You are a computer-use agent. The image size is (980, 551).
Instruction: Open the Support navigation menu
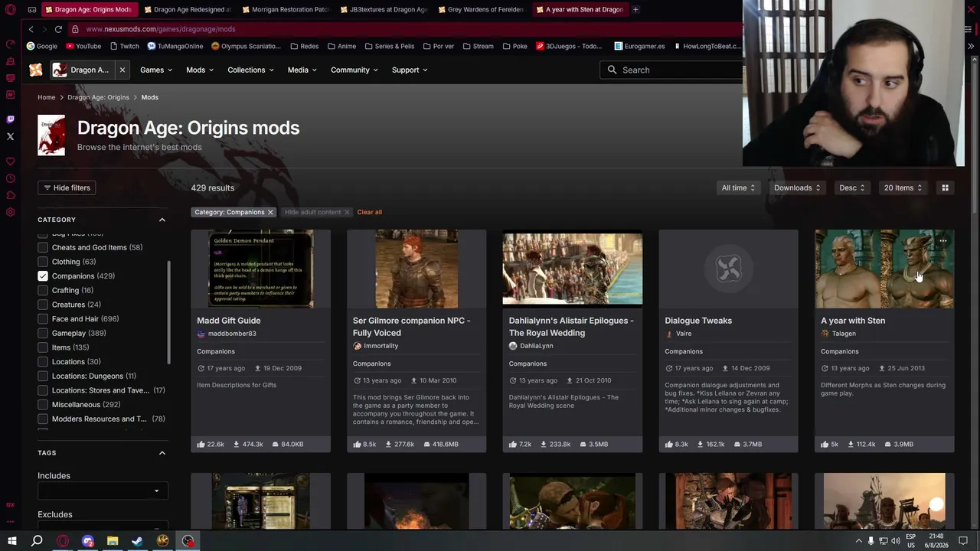tap(410, 70)
